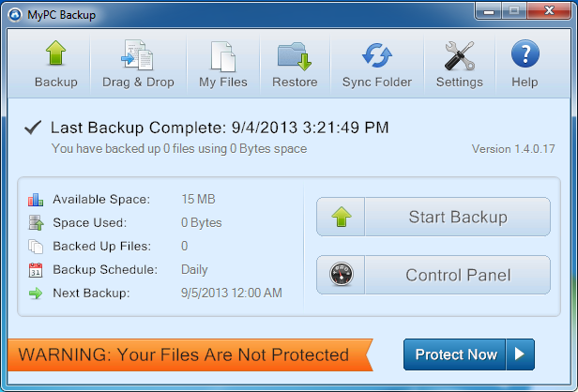Click the Backup Schedule calendar icon

tap(36, 270)
